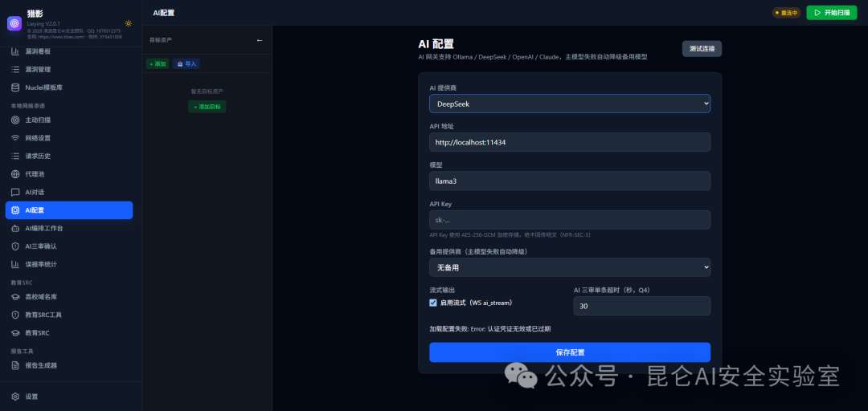Screen dimensions: 868x411
Task: Click the 保存配置 button
Action: coord(570,352)
